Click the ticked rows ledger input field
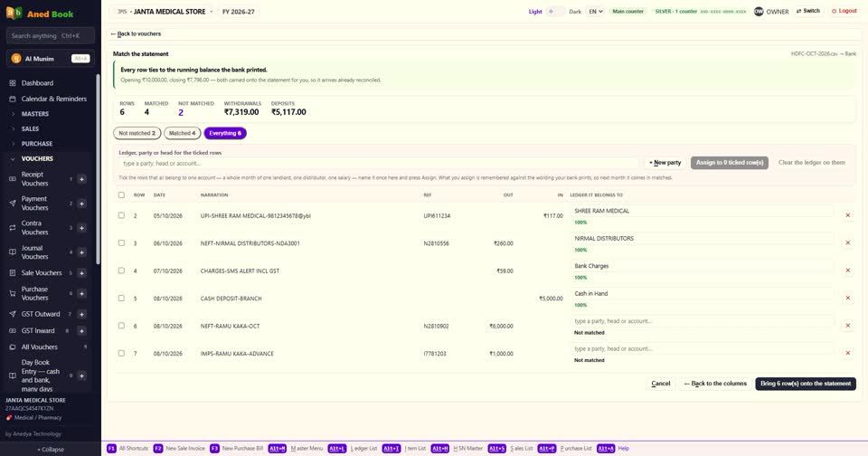868x456 pixels. (x=379, y=164)
